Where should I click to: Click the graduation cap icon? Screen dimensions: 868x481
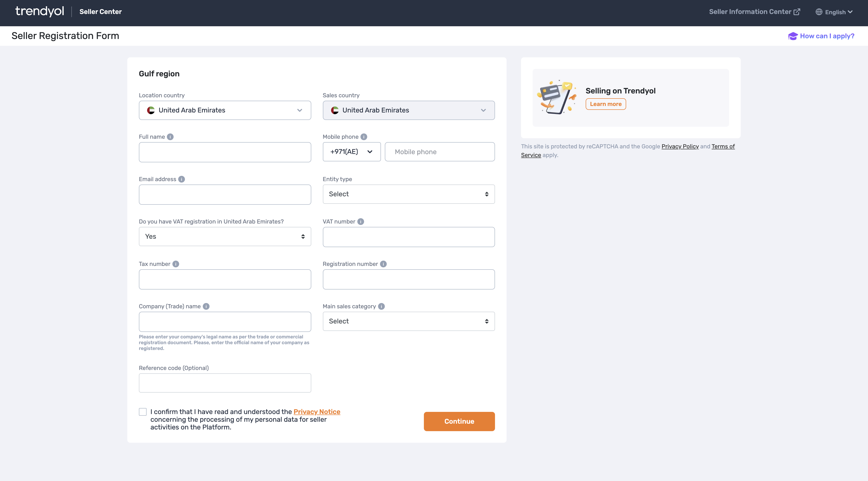793,36
